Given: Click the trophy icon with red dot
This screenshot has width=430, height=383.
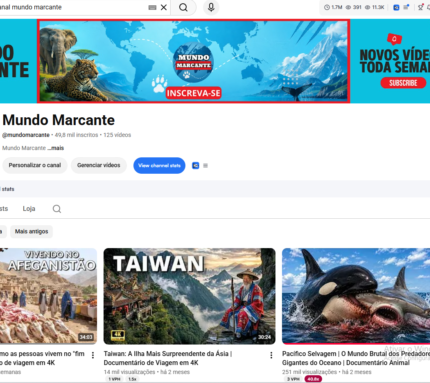Looking at the screenshot, I should (x=421, y=7).
